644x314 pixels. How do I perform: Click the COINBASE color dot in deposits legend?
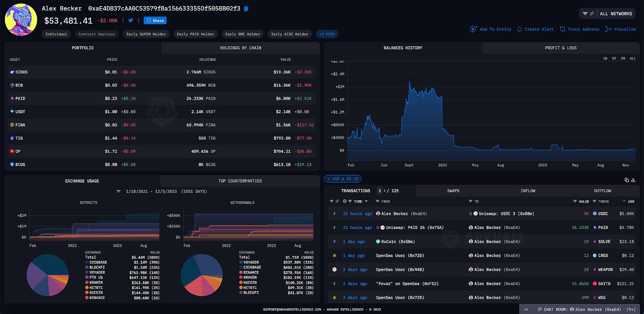[x=87, y=262]
